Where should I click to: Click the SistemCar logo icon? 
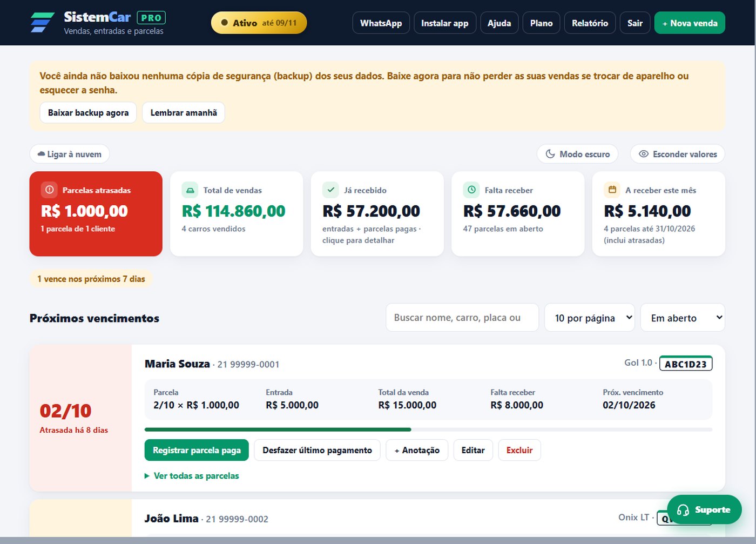tap(42, 23)
